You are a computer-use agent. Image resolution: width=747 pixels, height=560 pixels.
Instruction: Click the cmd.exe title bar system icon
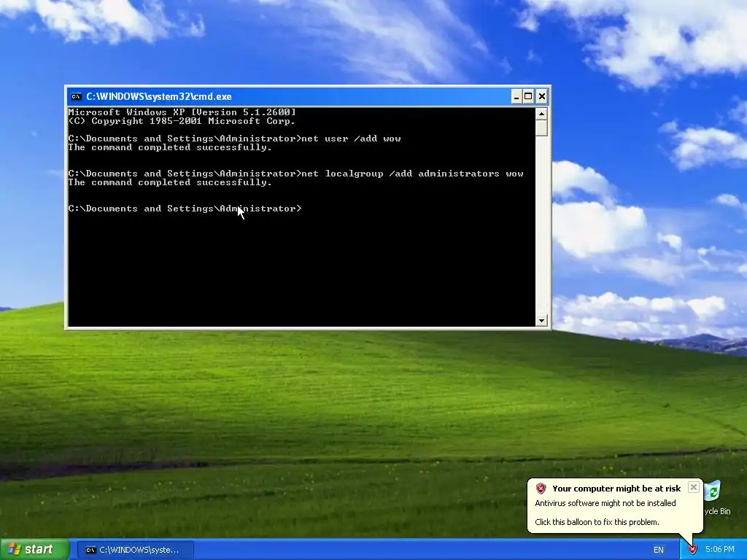pyautogui.click(x=76, y=97)
